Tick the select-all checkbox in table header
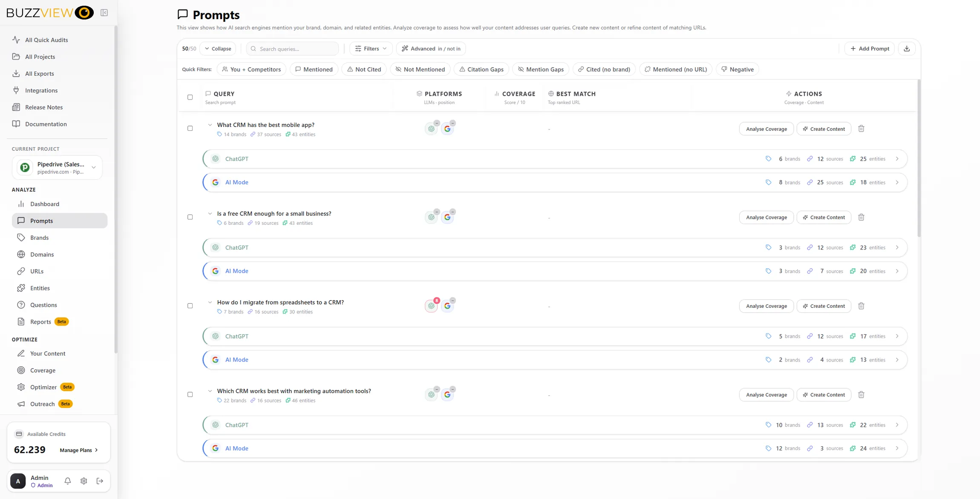Screen dimensions: 980x499 point(190,97)
